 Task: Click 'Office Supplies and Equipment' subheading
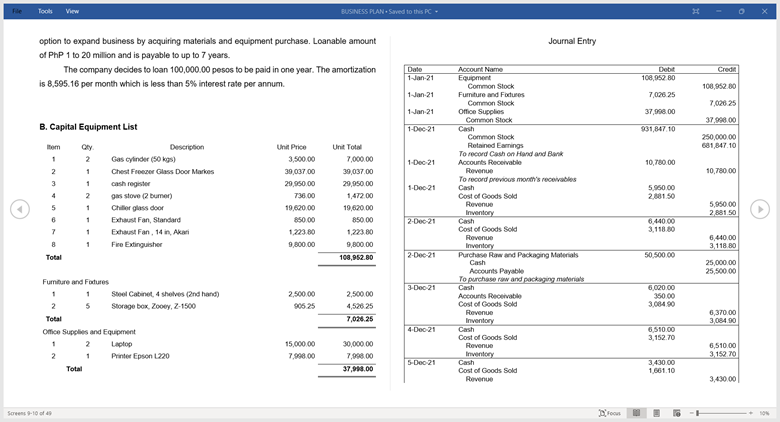89,332
